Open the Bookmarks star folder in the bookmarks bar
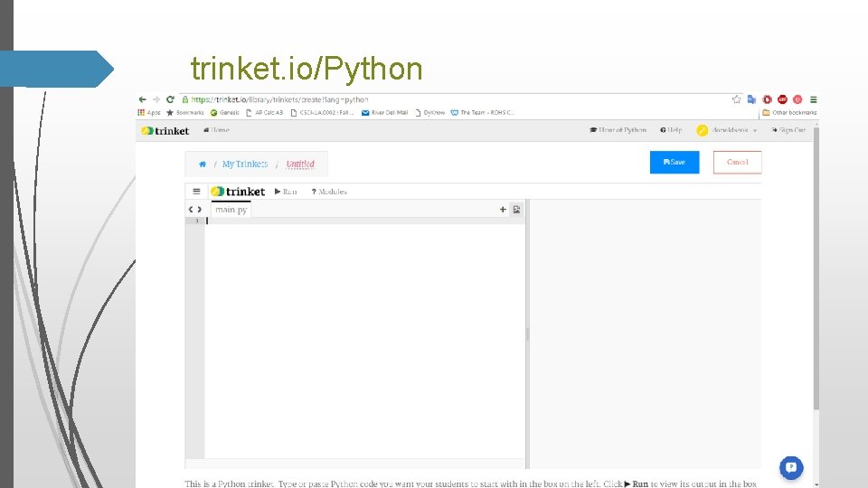The image size is (868, 488). [x=184, y=112]
